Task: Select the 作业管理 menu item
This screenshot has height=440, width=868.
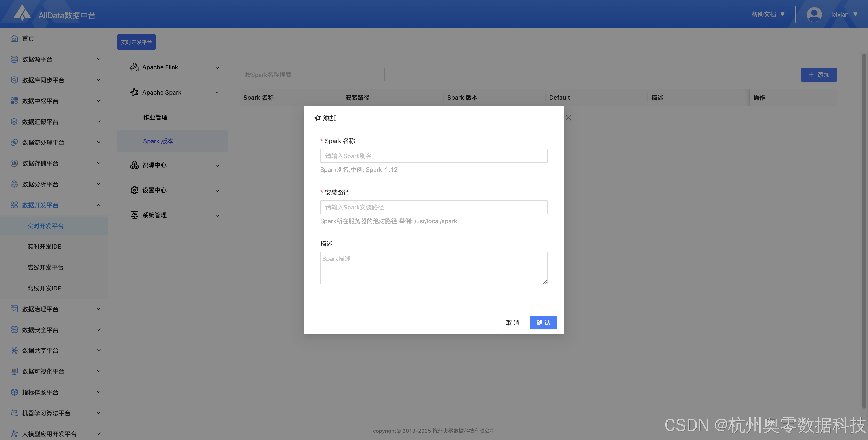Action: 155,117
